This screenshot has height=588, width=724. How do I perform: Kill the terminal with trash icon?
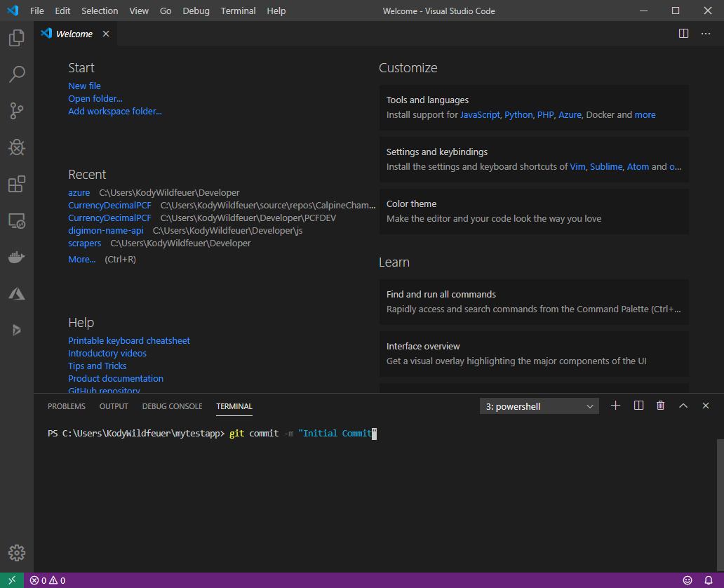click(x=661, y=406)
